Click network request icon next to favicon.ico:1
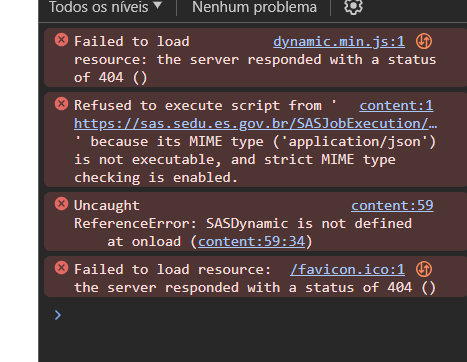This screenshot has height=362, width=467. click(424, 269)
